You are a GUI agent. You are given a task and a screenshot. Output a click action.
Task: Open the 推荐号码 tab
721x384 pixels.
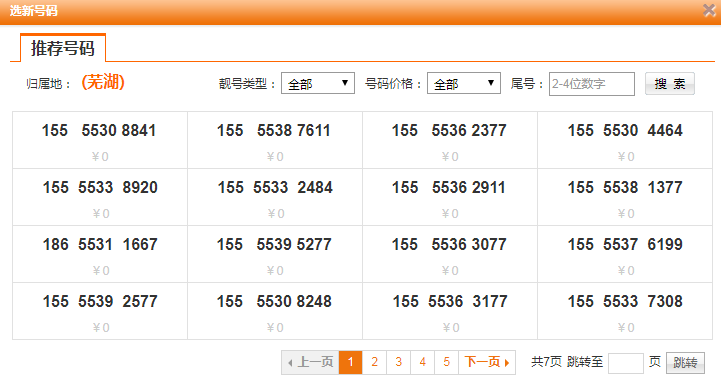pyautogui.click(x=63, y=48)
